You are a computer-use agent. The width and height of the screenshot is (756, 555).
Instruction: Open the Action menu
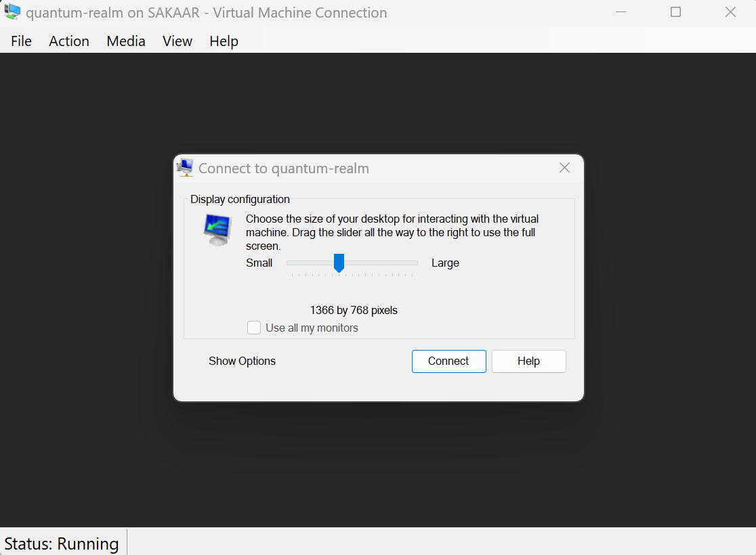[68, 41]
